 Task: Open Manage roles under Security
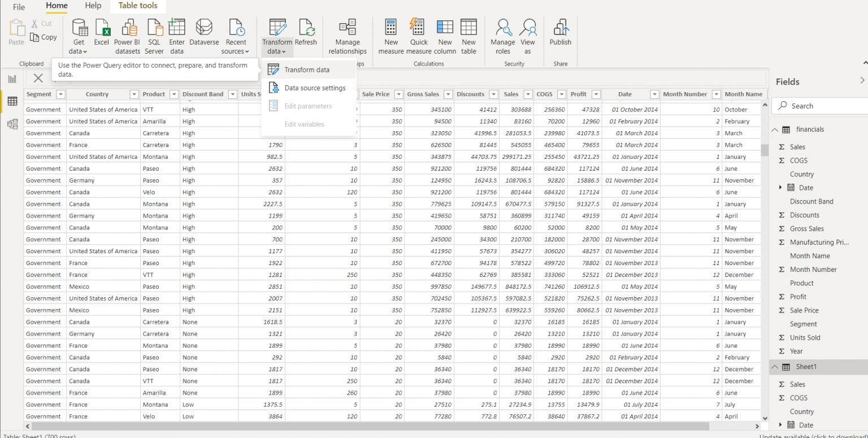coord(502,34)
